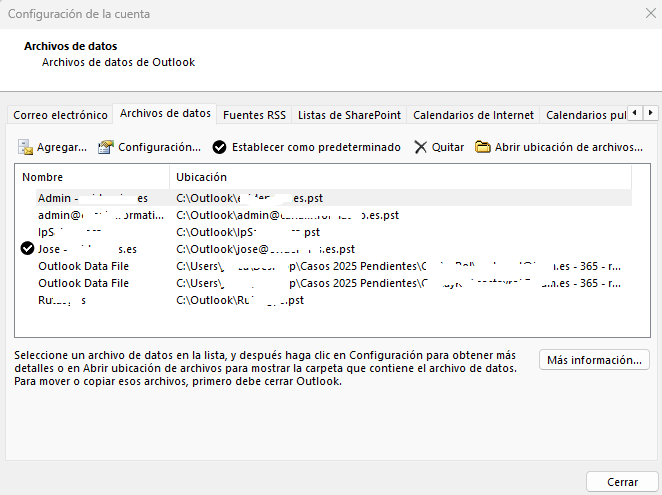Open the Calendarios de Internet tab

point(473,115)
